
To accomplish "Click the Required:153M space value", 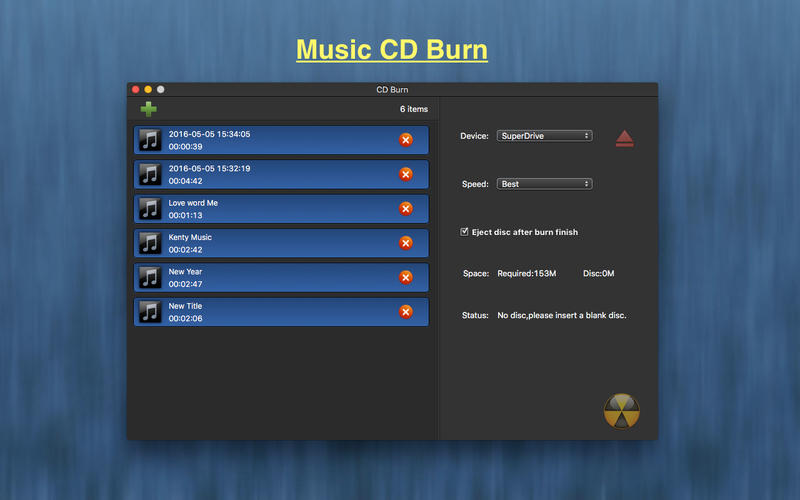I will click(x=527, y=273).
